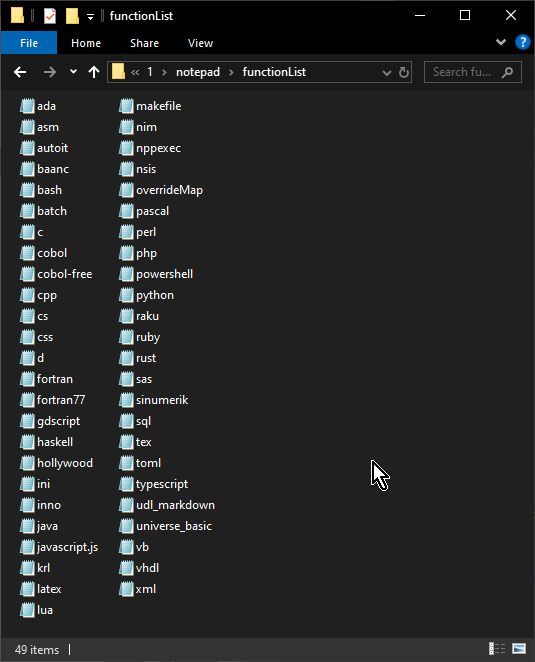Viewport: 535px width, 662px height.
Task: Expand the ribbon with the chevron
Action: point(501,42)
